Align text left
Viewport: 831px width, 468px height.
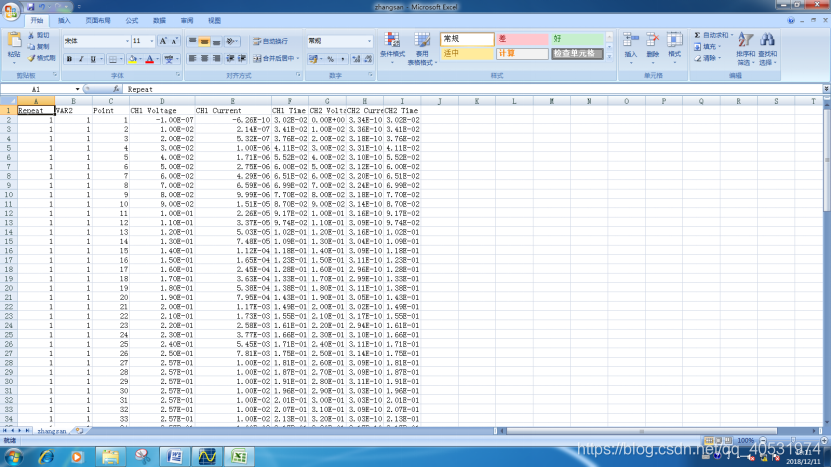click(x=192, y=58)
